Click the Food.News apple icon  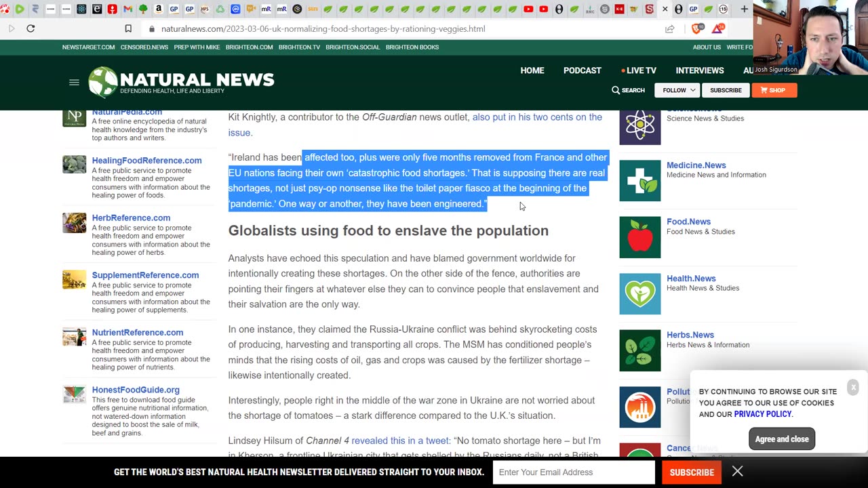(x=639, y=237)
